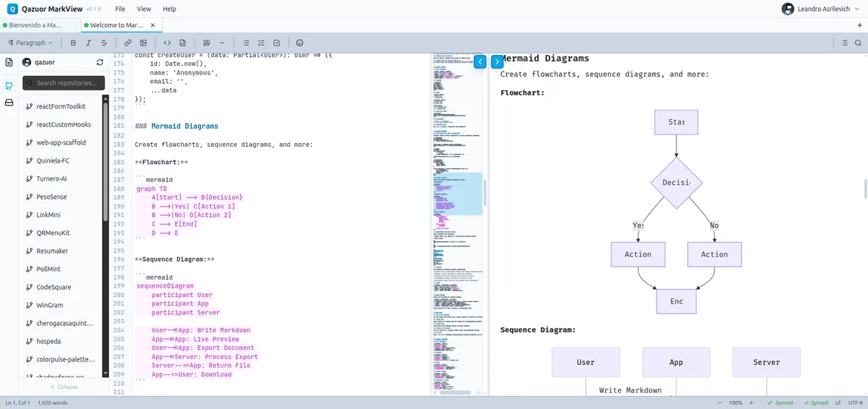Viewport: 868px width, 409px height.
Task: Click the repository list vertical scrollbar
Action: [106, 163]
